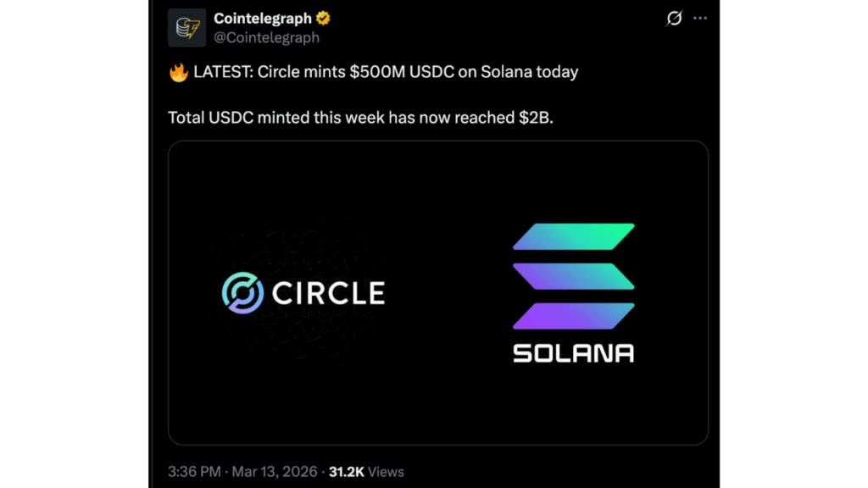This screenshot has width=868, height=488.
Task: Open Grok analysis for this post
Action: (673, 18)
